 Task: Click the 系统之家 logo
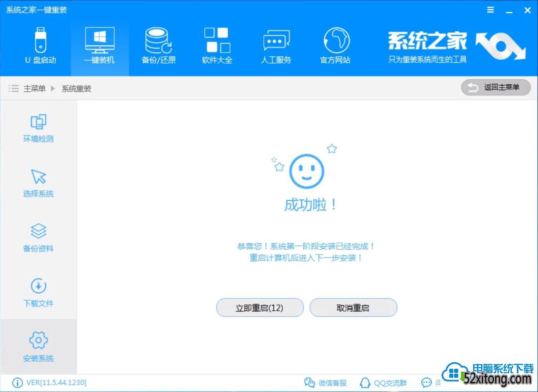pyautogui.click(x=457, y=47)
